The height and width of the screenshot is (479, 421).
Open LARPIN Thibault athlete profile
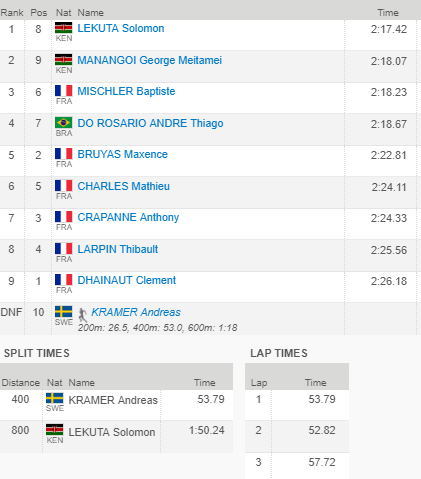118,249
